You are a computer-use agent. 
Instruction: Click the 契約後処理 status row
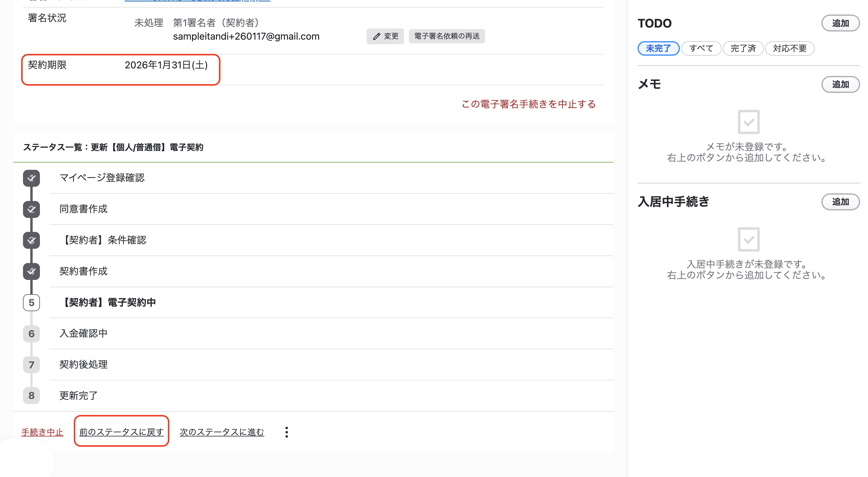331,365
